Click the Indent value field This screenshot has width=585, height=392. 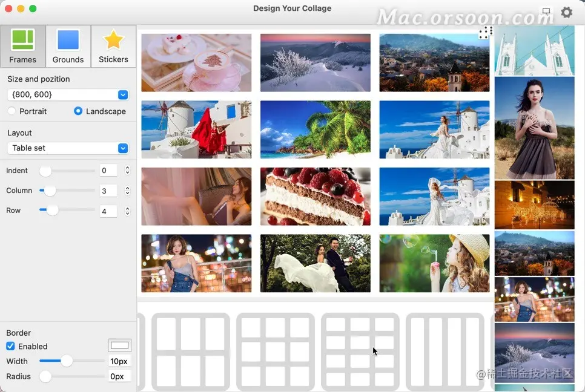click(108, 171)
